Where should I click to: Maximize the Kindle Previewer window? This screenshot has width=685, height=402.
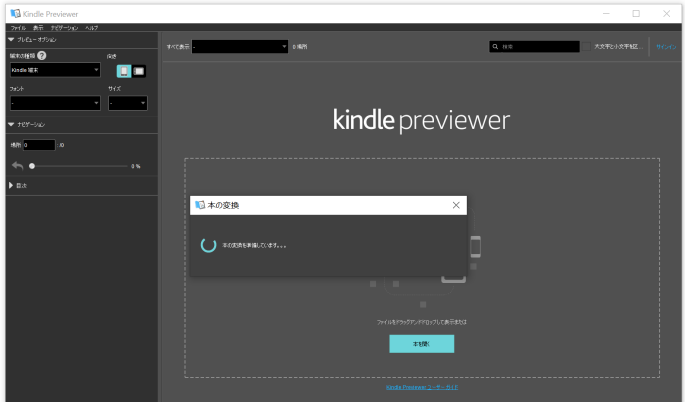click(x=636, y=14)
